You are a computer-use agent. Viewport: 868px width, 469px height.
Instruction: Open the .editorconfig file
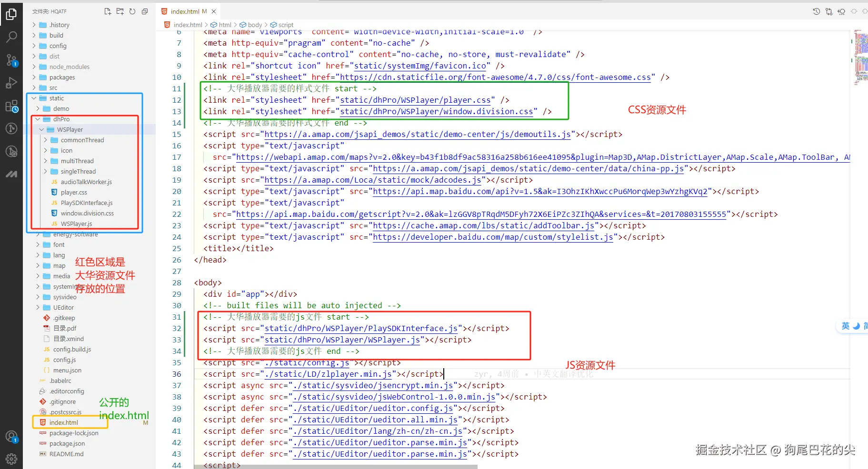pos(67,391)
